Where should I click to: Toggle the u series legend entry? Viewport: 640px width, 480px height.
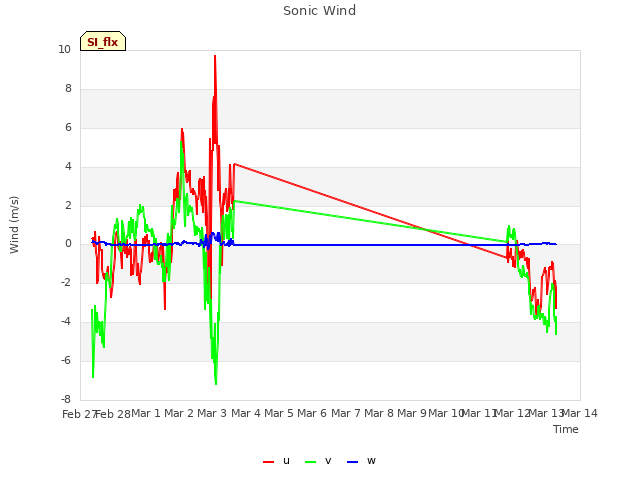click(x=277, y=461)
